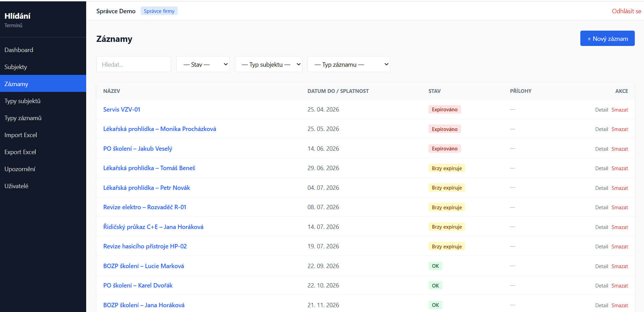Open Import Excel section
This screenshot has height=312, width=644.
pyautogui.click(x=43, y=135)
